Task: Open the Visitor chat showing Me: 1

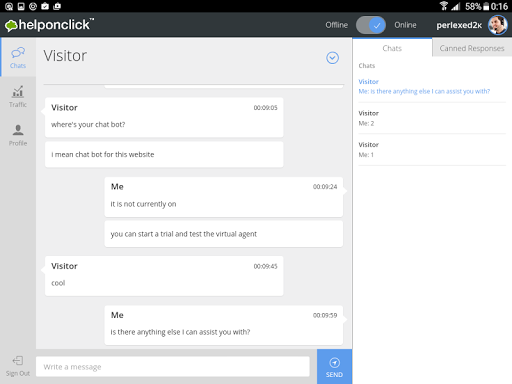Action: tap(432, 150)
